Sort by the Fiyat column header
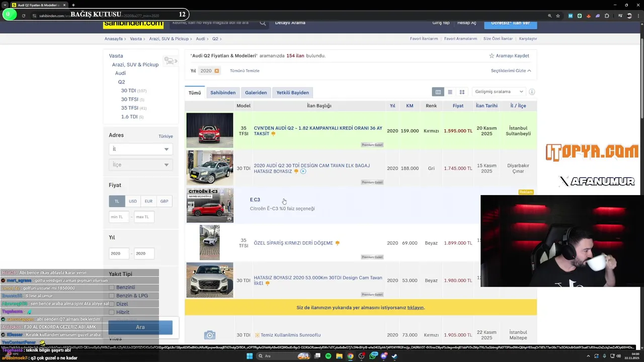This screenshot has height=362, width=644. pyautogui.click(x=458, y=106)
